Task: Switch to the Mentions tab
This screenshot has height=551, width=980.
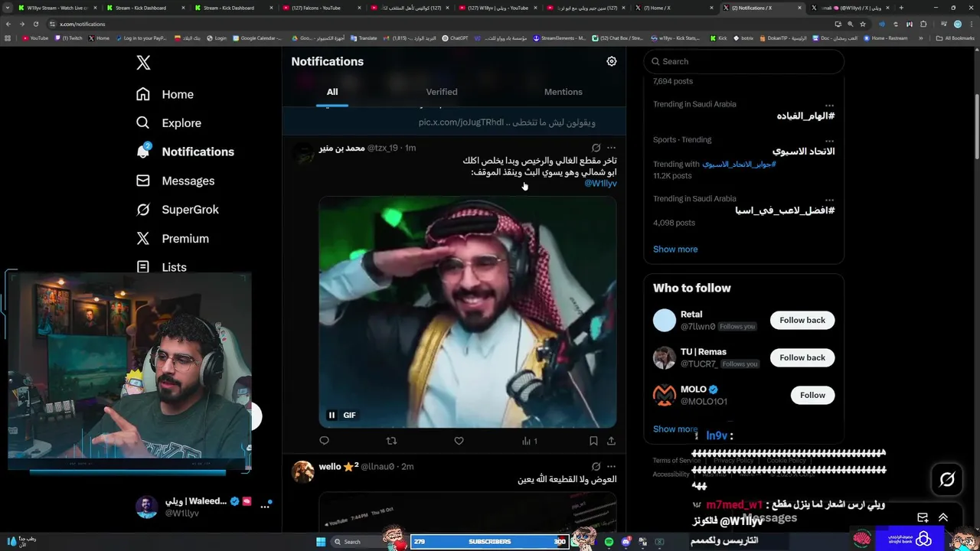Action: (563, 92)
